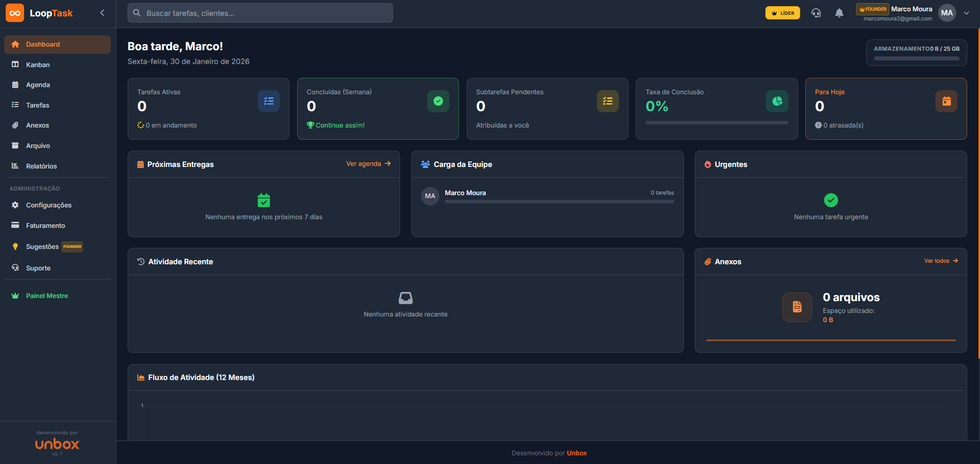
Task: Select Agenda in the sidebar
Action: click(x=38, y=85)
